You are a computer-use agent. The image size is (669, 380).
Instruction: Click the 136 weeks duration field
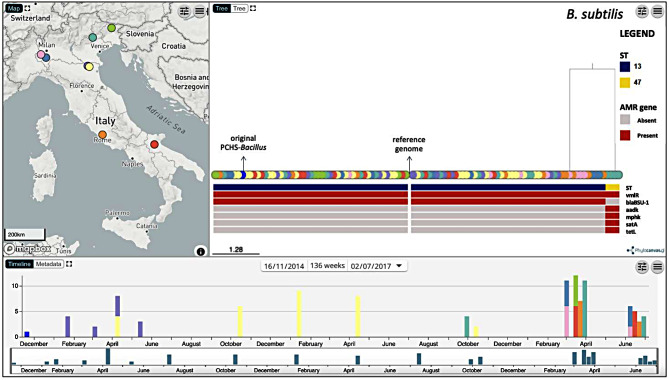327,266
